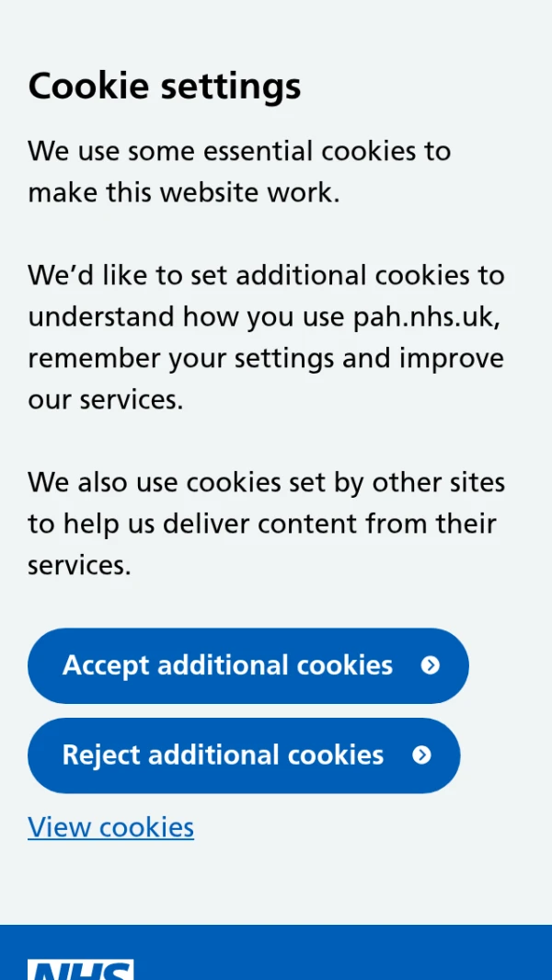The image size is (552, 980).
Task: Click the 'pah.nhs.uk' text in the banner
Action: tap(428, 317)
